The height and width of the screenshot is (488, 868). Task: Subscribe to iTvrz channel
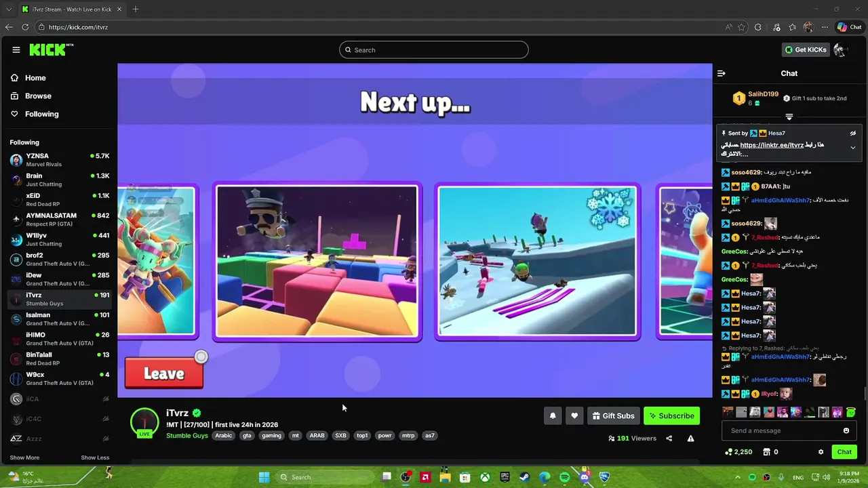tap(671, 416)
